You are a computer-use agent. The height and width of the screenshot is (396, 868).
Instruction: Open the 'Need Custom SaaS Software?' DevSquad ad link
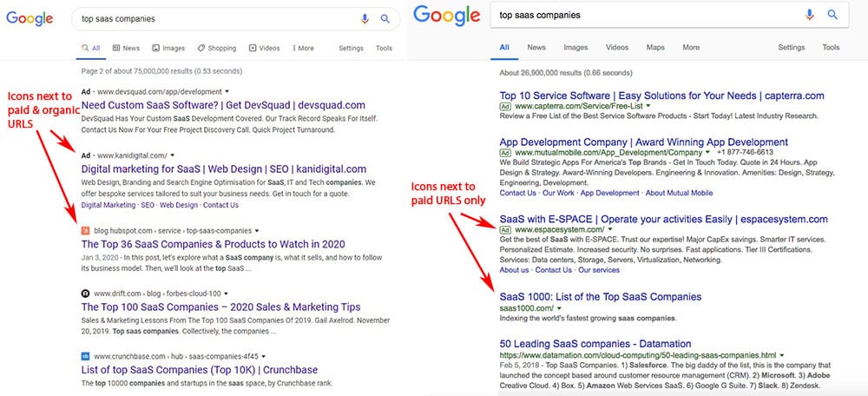223,105
